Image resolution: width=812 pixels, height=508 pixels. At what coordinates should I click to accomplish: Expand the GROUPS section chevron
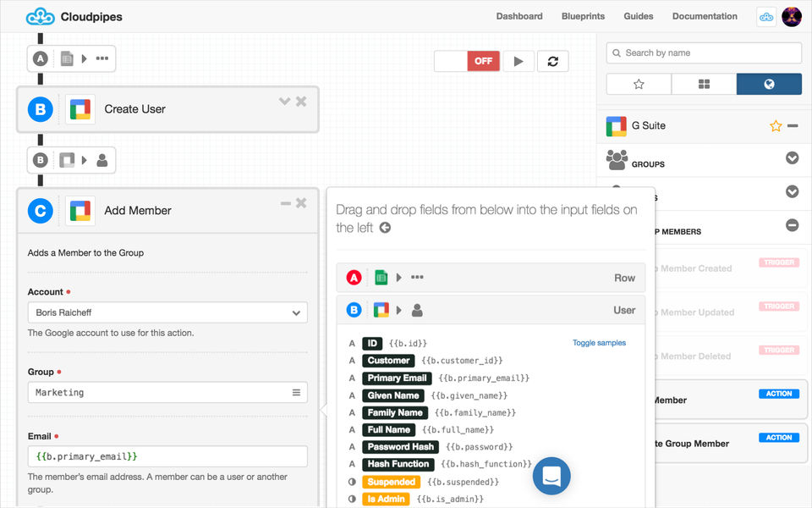point(792,157)
